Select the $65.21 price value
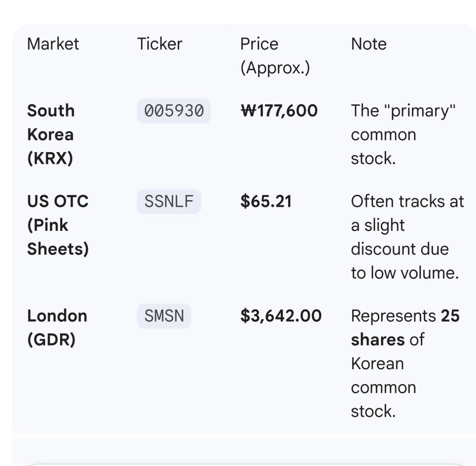Viewport: 476px width, 466px height. point(266,201)
